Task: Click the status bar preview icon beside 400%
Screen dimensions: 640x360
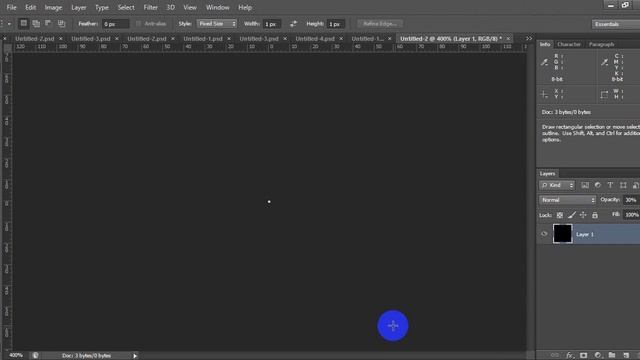Action: (x=36, y=356)
